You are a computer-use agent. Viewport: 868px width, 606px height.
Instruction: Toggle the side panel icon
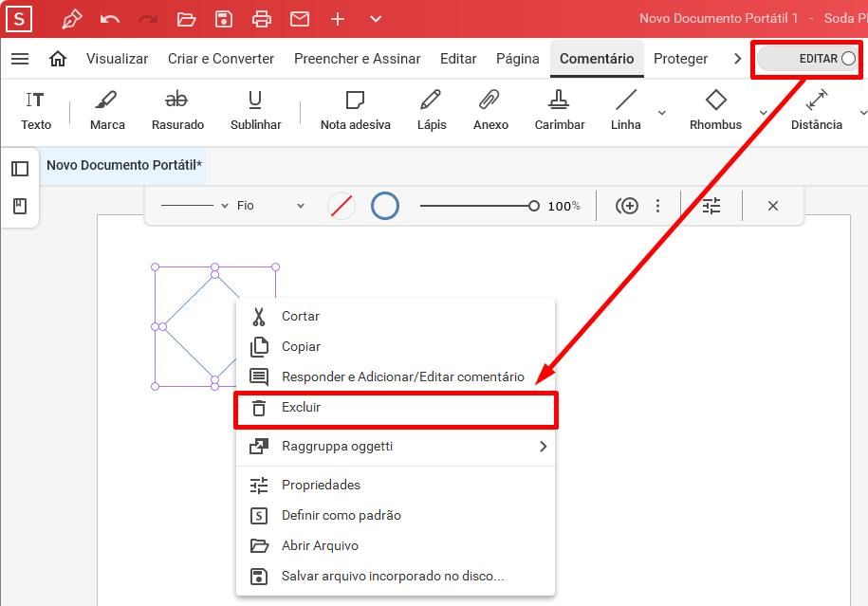(20, 168)
